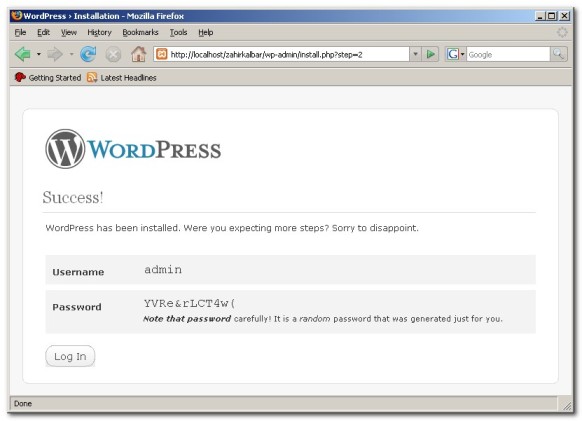Image resolution: width=582 pixels, height=421 pixels.
Task: Open the search engine selector dropdown
Action: (x=462, y=55)
